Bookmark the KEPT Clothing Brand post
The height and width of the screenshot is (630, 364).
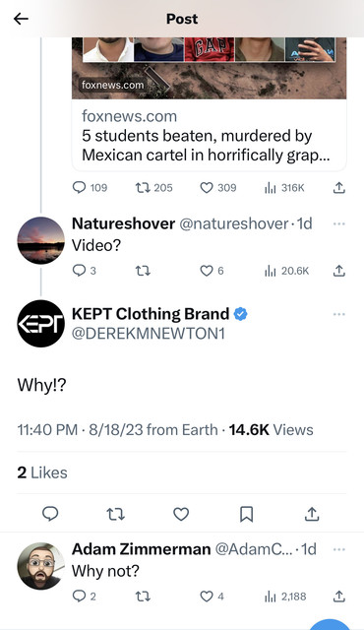point(246,514)
